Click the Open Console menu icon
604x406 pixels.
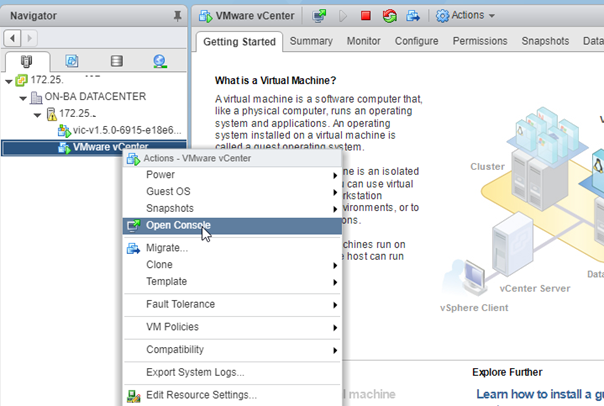(134, 225)
